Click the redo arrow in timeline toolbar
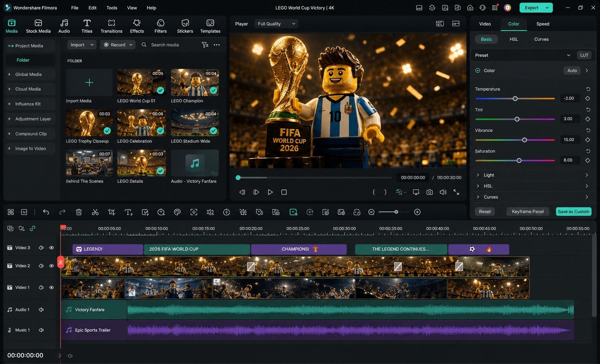The height and width of the screenshot is (364, 600). [x=62, y=212]
